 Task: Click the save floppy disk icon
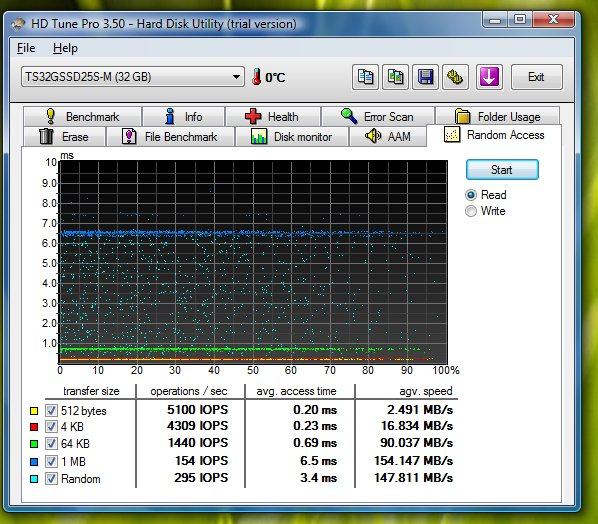425,77
